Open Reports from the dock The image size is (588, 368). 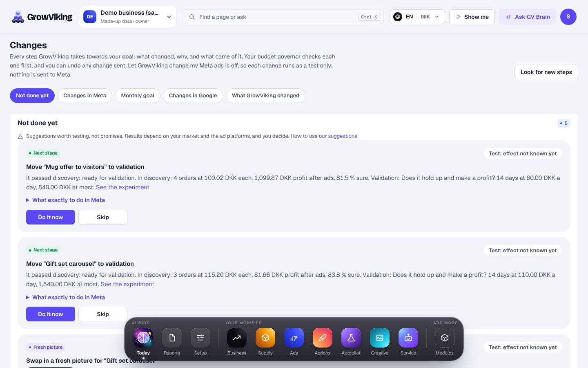(x=172, y=338)
